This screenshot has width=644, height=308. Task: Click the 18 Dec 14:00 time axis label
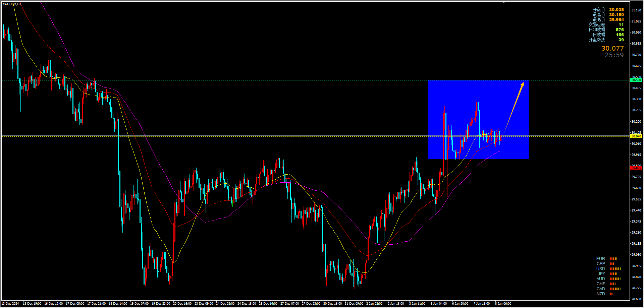click(118, 304)
